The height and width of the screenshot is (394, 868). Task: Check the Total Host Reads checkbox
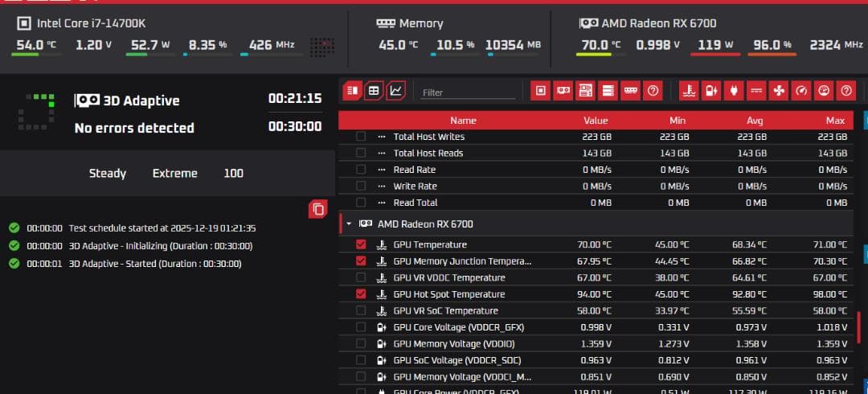tap(361, 153)
